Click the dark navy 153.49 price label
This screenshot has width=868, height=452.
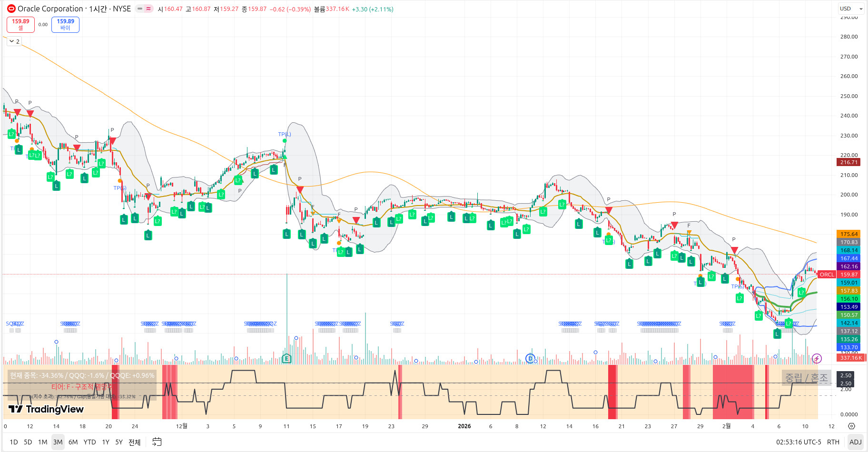point(848,307)
